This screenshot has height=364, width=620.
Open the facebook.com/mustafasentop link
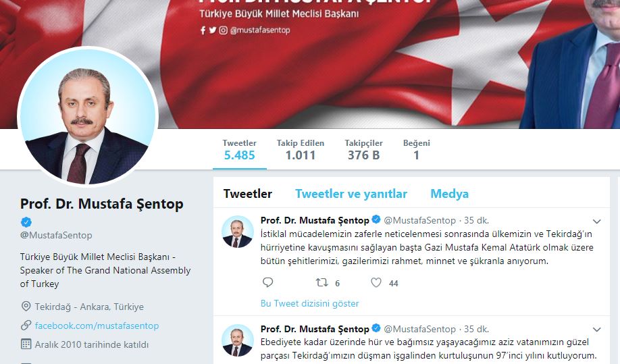(97, 326)
